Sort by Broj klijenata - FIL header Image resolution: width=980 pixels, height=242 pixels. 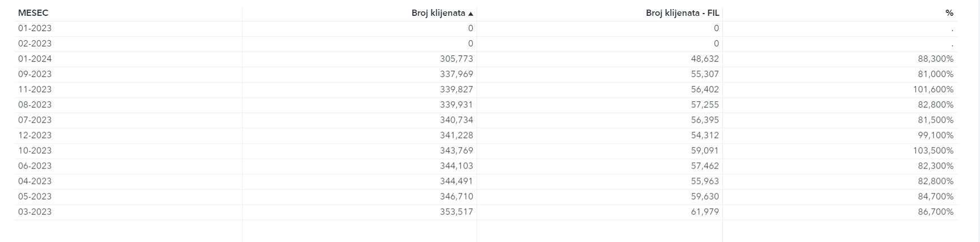coord(682,13)
